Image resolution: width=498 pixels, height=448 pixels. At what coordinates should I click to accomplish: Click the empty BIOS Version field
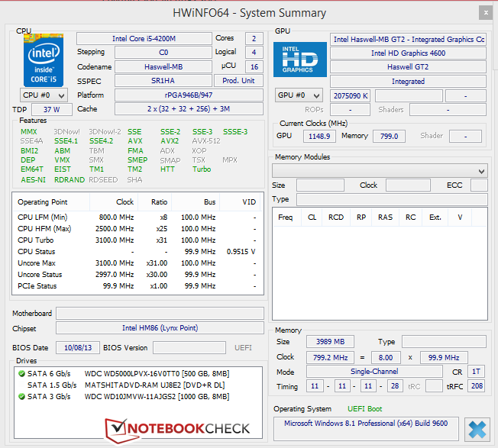[x=189, y=348]
